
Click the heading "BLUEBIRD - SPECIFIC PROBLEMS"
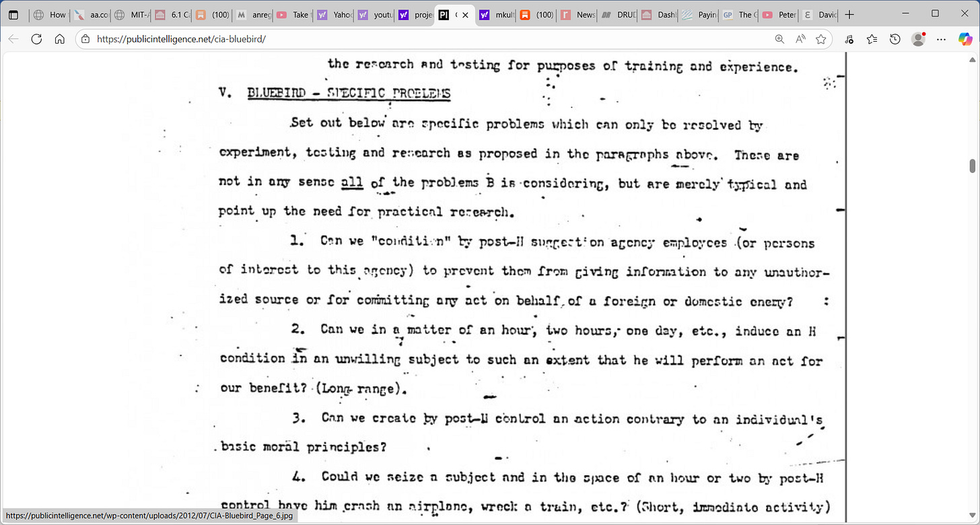coord(349,94)
